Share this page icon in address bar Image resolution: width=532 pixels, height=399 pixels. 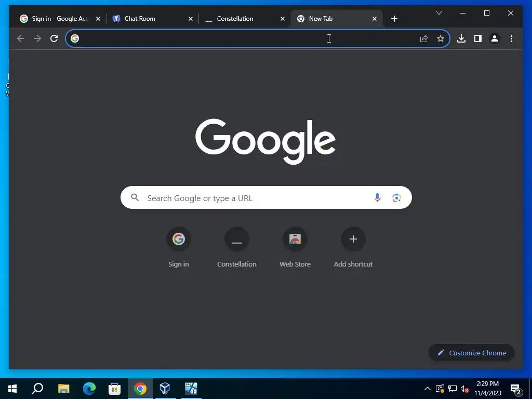[424, 38]
